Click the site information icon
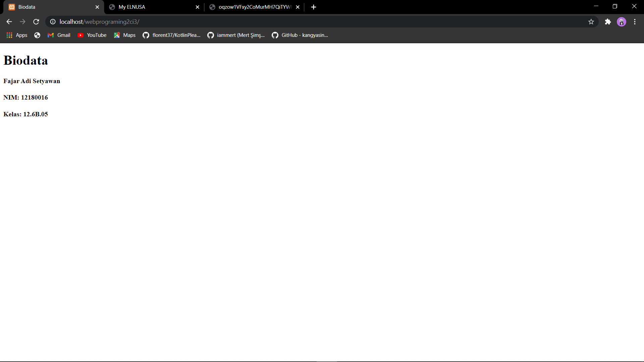This screenshot has width=644, height=362. tap(53, 22)
